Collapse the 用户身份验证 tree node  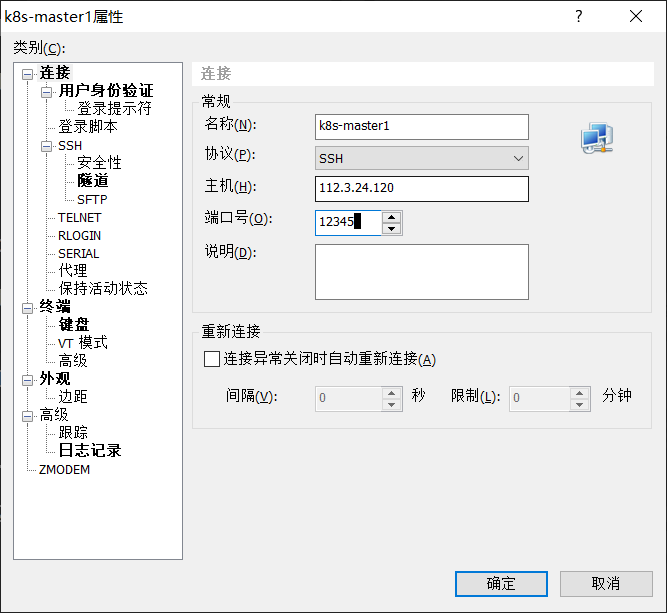coord(46,92)
